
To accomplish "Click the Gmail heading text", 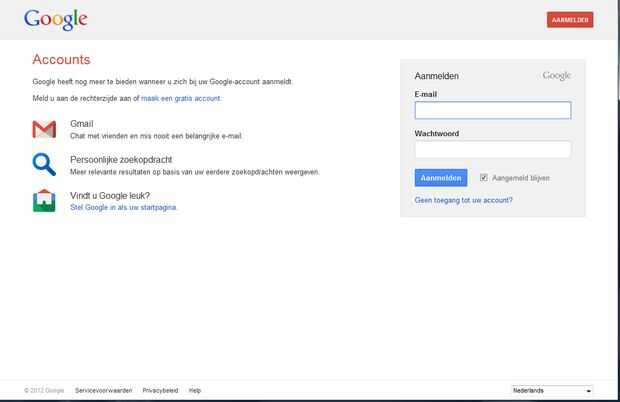I will click(82, 123).
